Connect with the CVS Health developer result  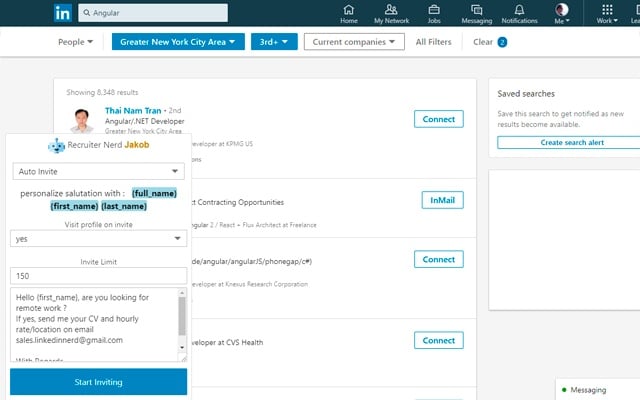pos(439,340)
